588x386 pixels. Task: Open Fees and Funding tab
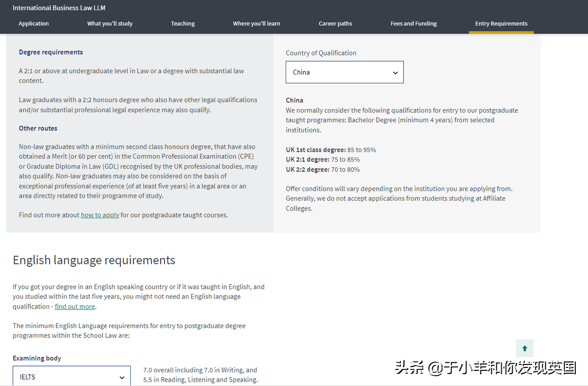(414, 24)
